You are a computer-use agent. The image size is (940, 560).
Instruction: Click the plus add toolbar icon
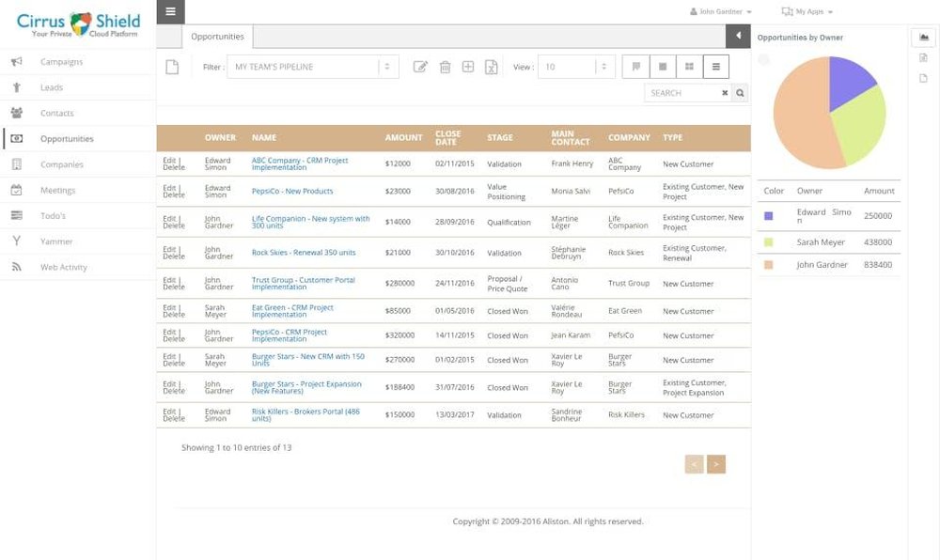(x=468, y=67)
